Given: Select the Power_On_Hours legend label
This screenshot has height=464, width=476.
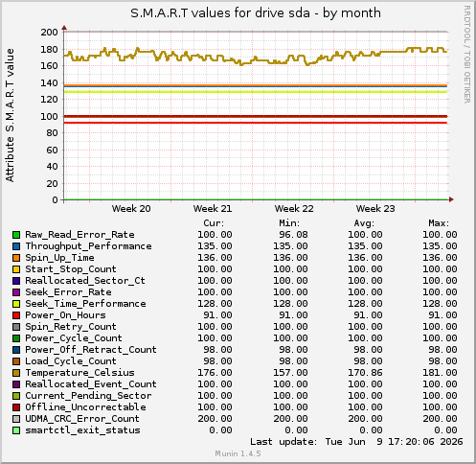Looking at the screenshot, I should coord(65,315).
